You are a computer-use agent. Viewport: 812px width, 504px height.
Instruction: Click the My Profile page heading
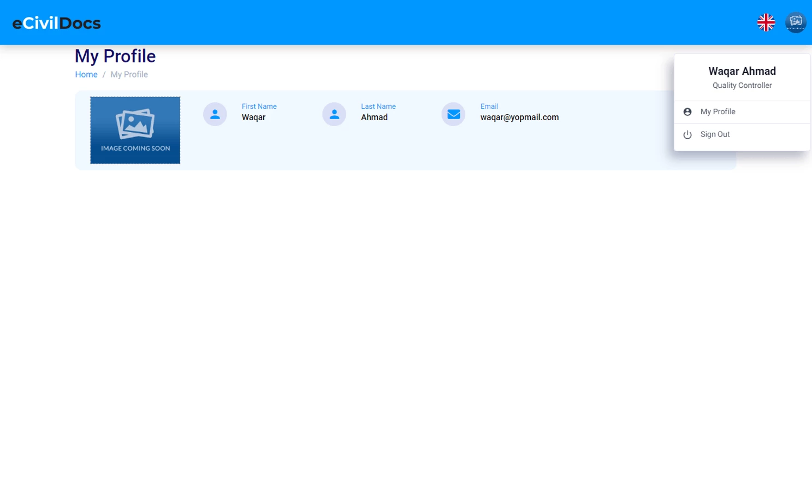(x=115, y=56)
